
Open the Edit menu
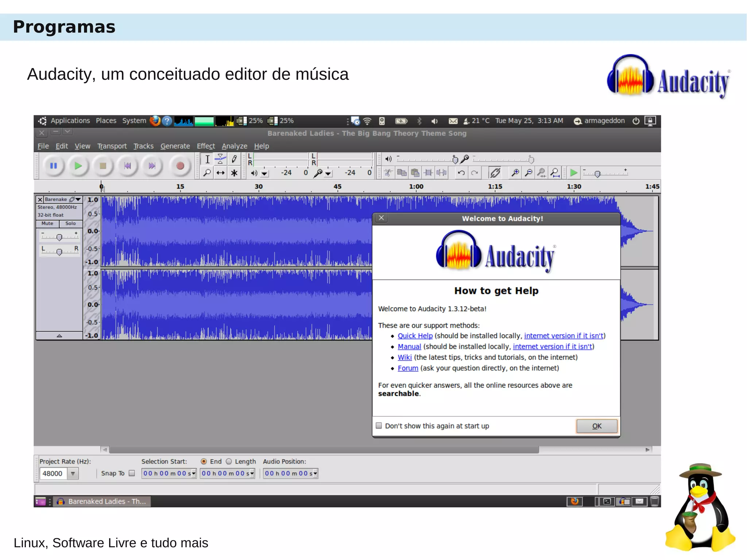[x=62, y=146]
